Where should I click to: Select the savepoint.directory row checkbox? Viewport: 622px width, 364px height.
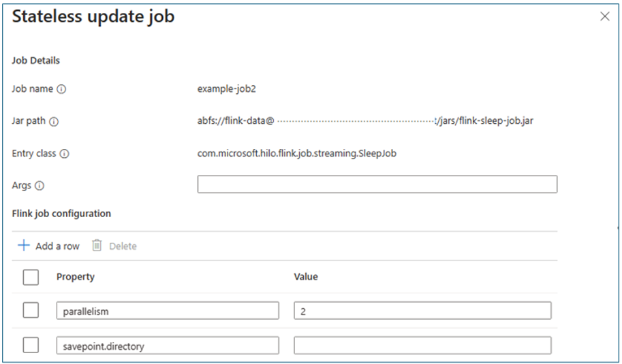click(x=31, y=345)
